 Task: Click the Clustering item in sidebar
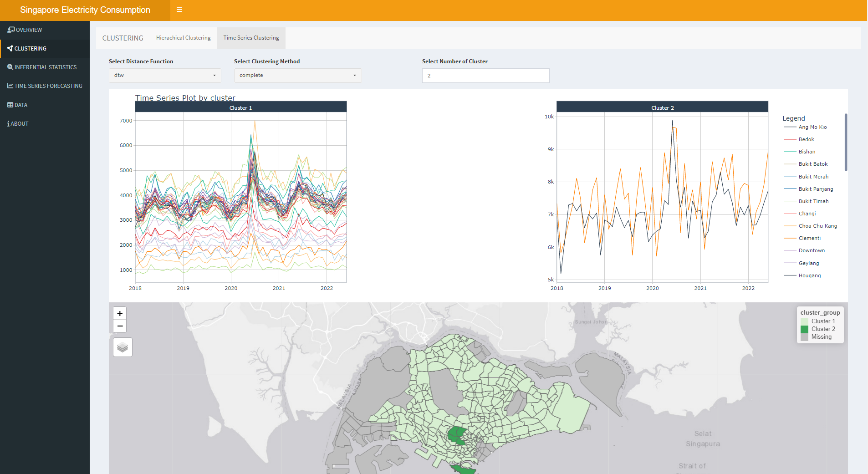pos(30,49)
